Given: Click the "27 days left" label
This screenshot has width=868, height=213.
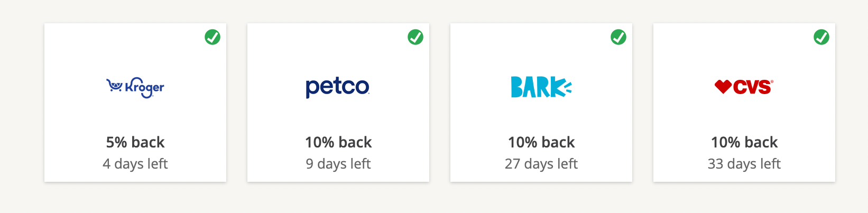Looking at the screenshot, I should coord(541,164).
